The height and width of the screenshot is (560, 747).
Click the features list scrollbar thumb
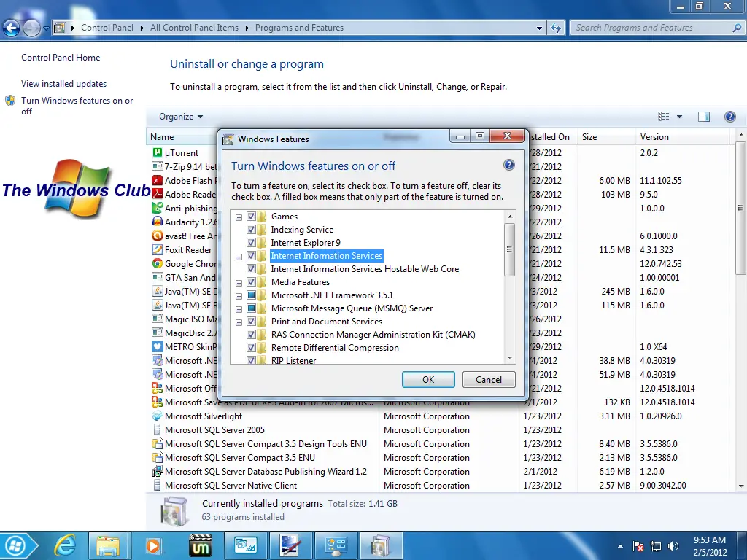coord(509,249)
